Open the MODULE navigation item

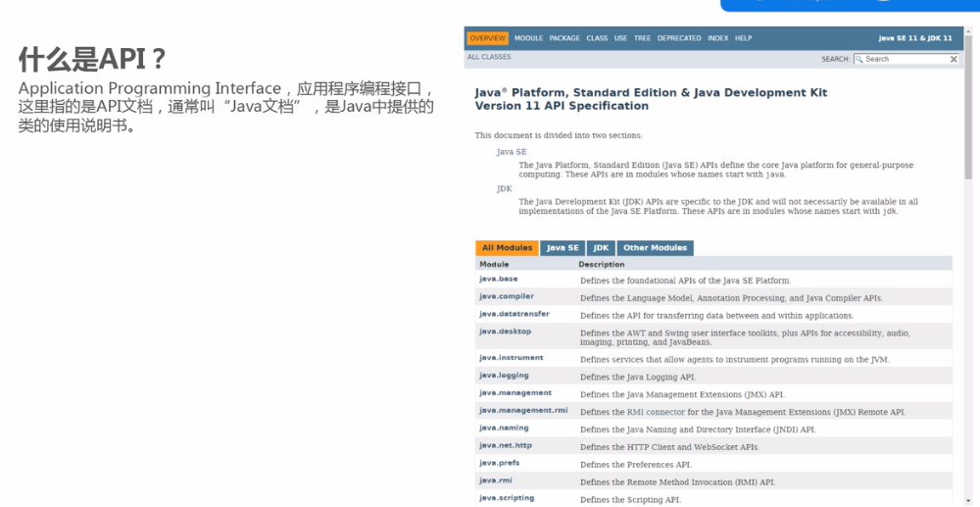pyautogui.click(x=529, y=38)
